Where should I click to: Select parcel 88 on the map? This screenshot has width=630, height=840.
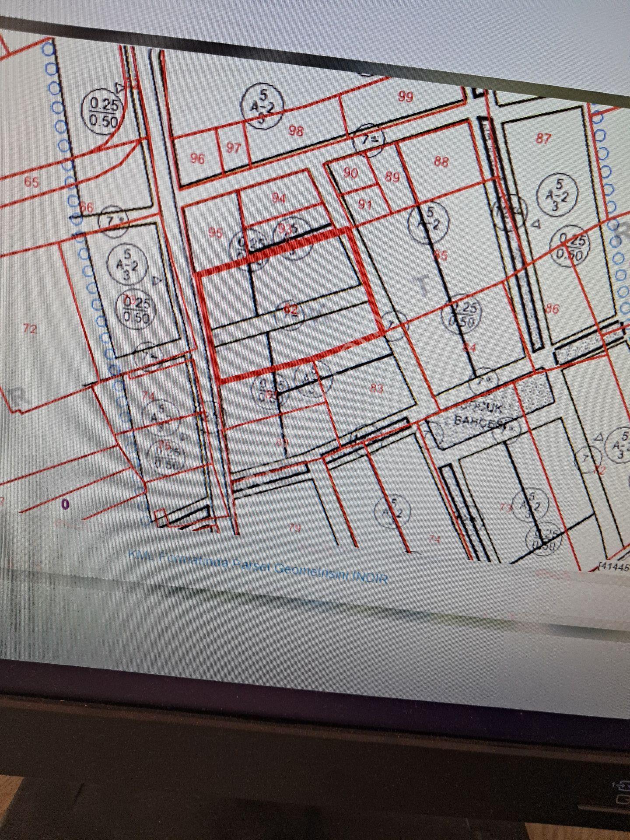point(441,161)
